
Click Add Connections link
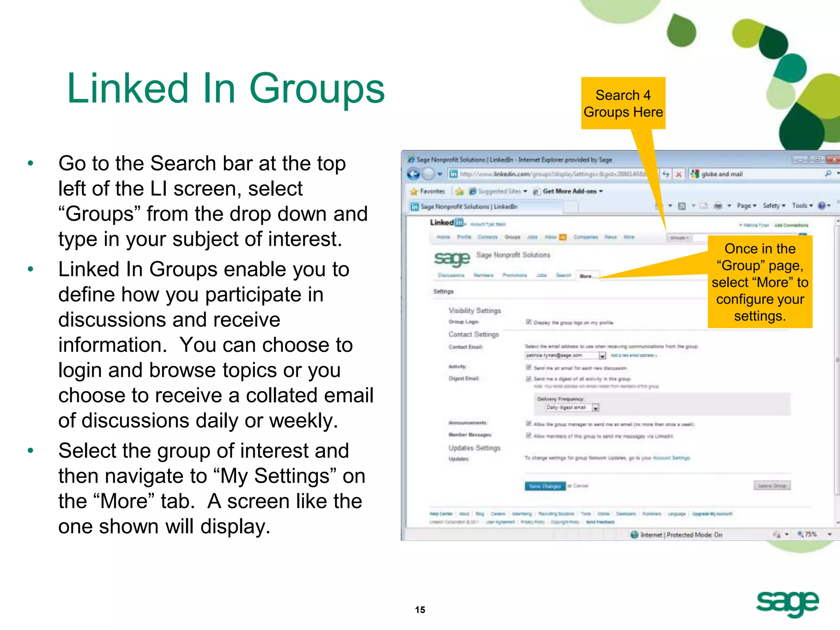point(791,225)
